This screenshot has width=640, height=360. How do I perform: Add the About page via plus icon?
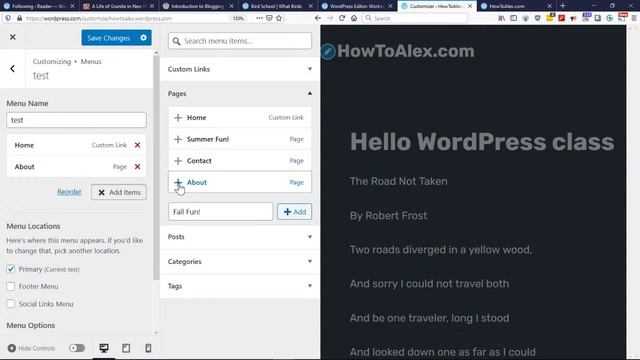(178, 182)
